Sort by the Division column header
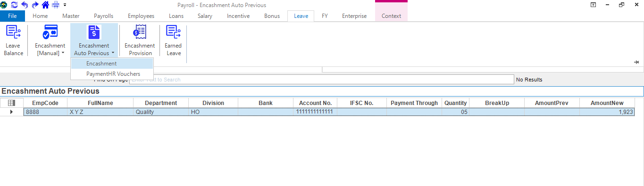 pyautogui.click(x=213, y=103)
